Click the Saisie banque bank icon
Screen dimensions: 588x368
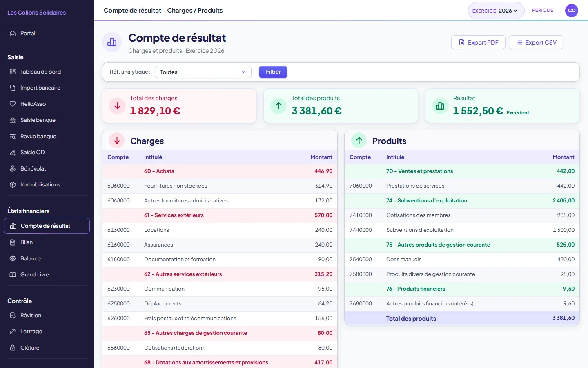(13, 120)
